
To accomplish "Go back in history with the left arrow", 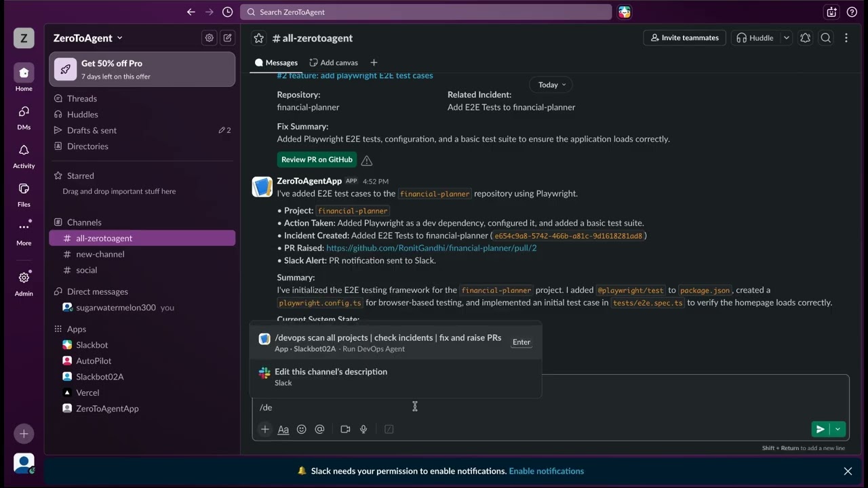I will (x=191, y=12).
